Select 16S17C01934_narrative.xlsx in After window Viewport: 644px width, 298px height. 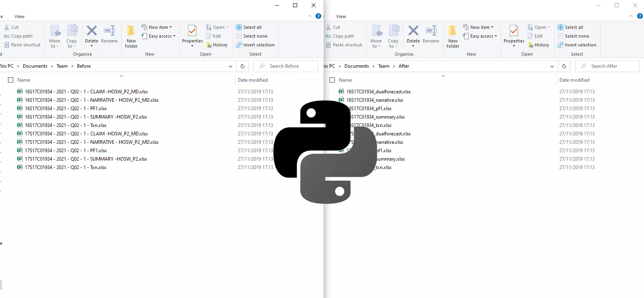[x=371, y=100]
